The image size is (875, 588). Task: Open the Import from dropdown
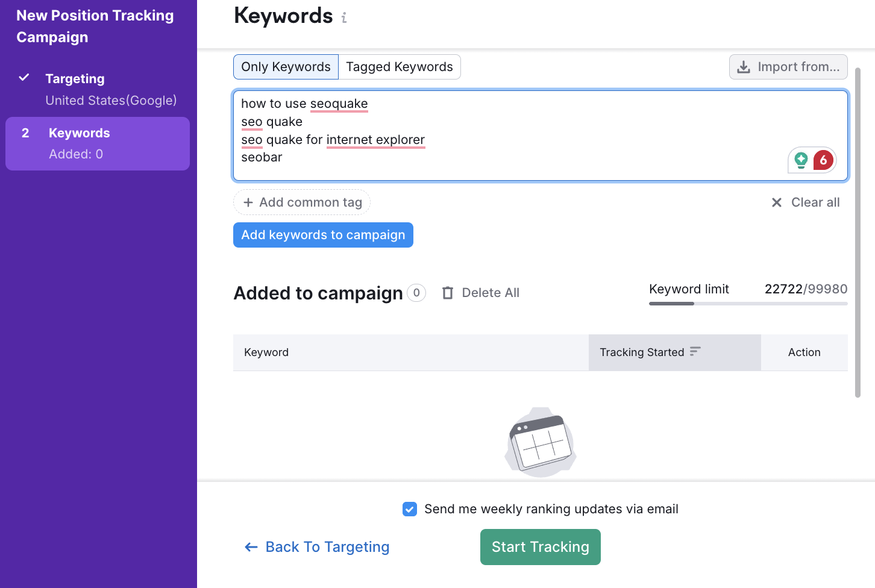tap(788, 67)
